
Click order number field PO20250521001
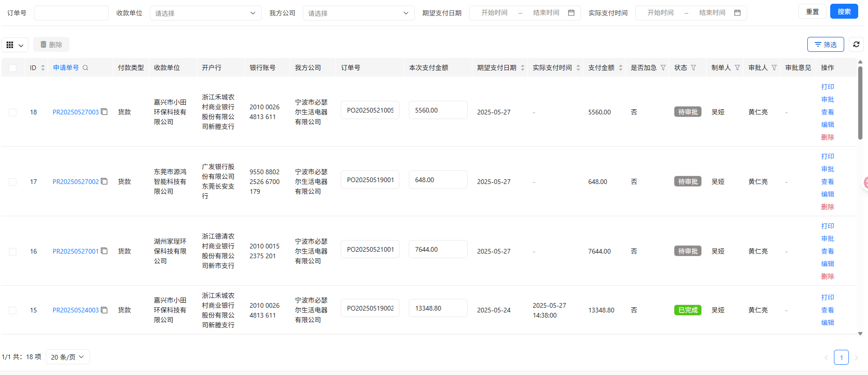(370, 249)
